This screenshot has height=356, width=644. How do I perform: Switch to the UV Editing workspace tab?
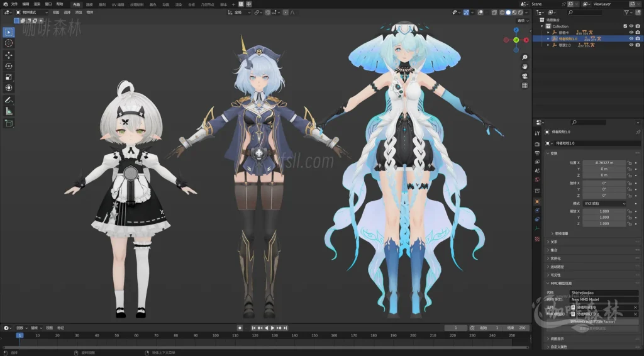tap(118, 4)
